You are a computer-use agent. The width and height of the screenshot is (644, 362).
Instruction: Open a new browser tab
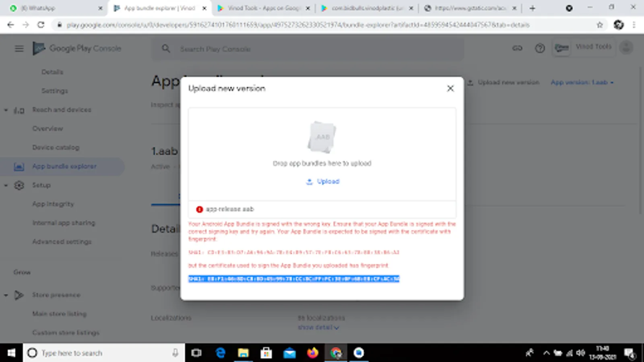click(x=532, y=8)
